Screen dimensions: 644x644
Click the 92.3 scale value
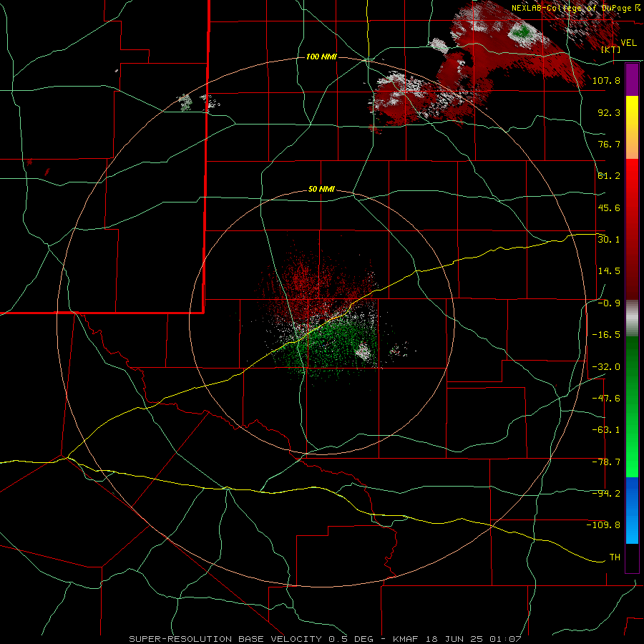(x=609, y=112)
